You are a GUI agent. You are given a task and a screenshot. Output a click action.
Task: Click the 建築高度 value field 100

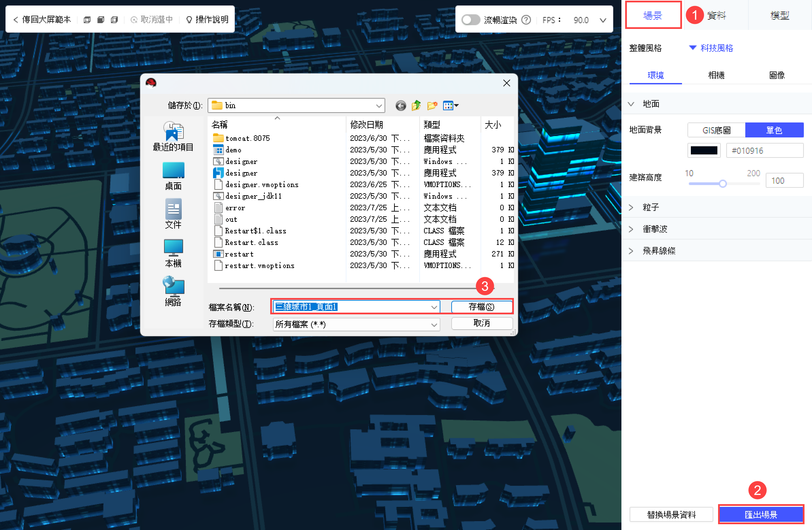click(x=784, y=181)
